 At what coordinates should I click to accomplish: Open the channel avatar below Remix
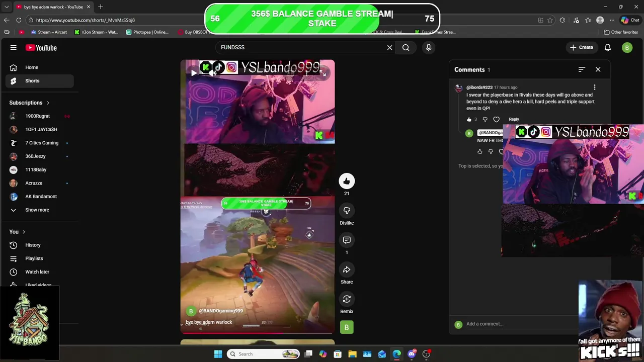[x=347, y=328]
